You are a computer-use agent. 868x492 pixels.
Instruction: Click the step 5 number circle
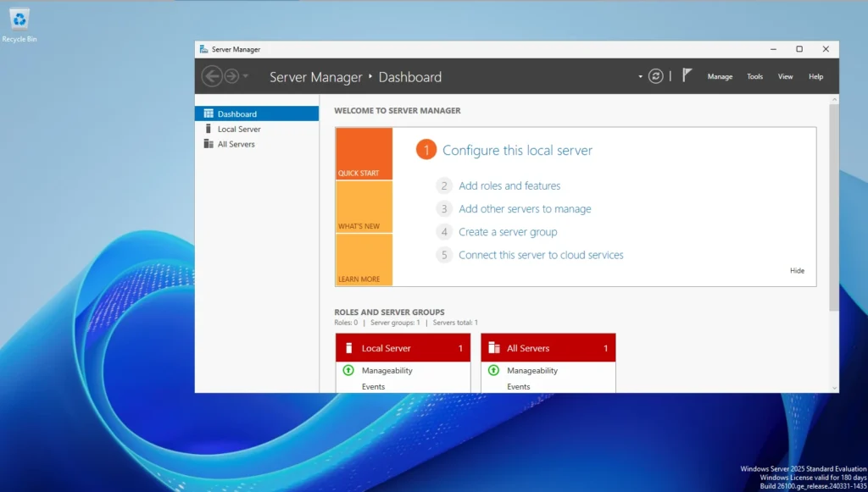[444, 255]
